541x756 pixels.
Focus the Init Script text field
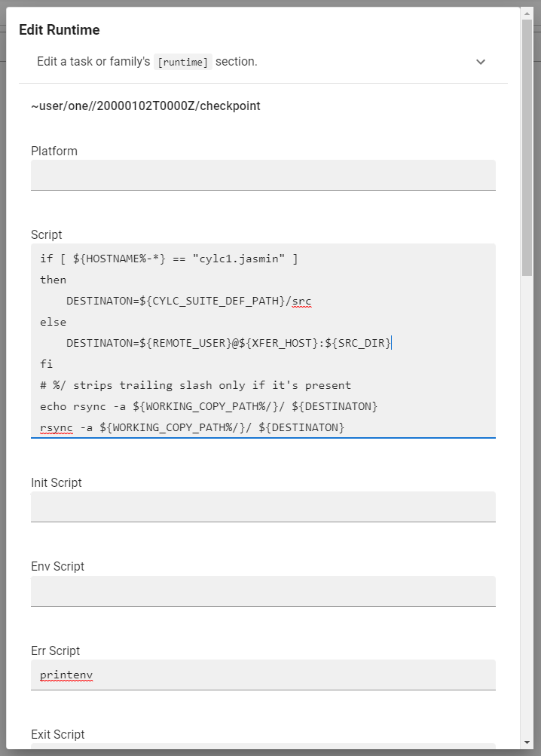[263, 507]
